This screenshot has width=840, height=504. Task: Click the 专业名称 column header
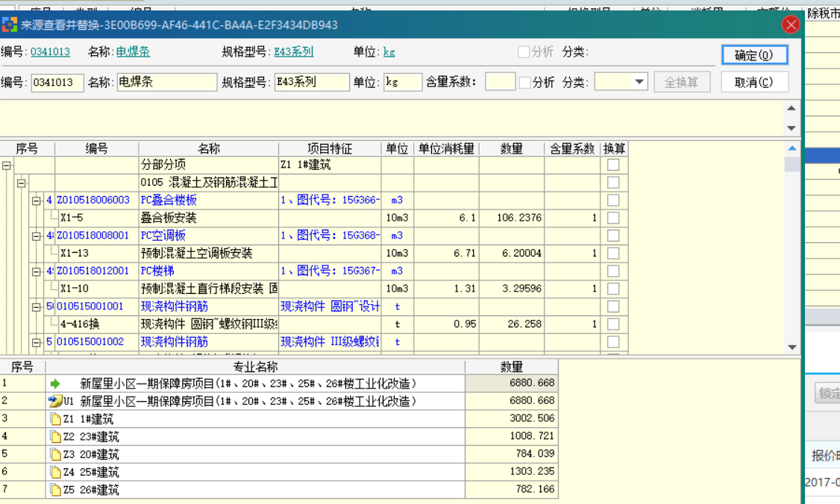click(256, 367)
